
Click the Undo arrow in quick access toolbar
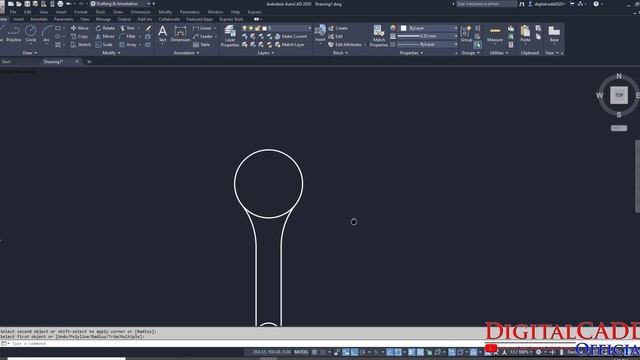[69, 4]
